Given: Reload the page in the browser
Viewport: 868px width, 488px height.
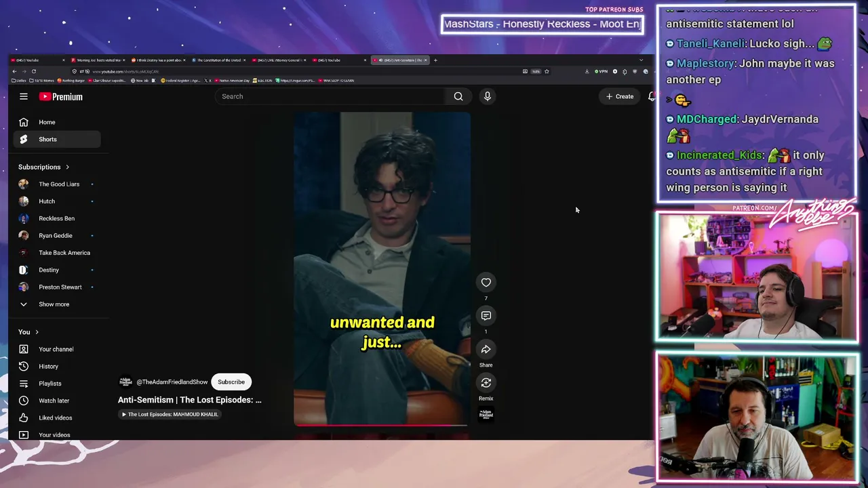Looking at the screenshot, I should tap(34, 71).
